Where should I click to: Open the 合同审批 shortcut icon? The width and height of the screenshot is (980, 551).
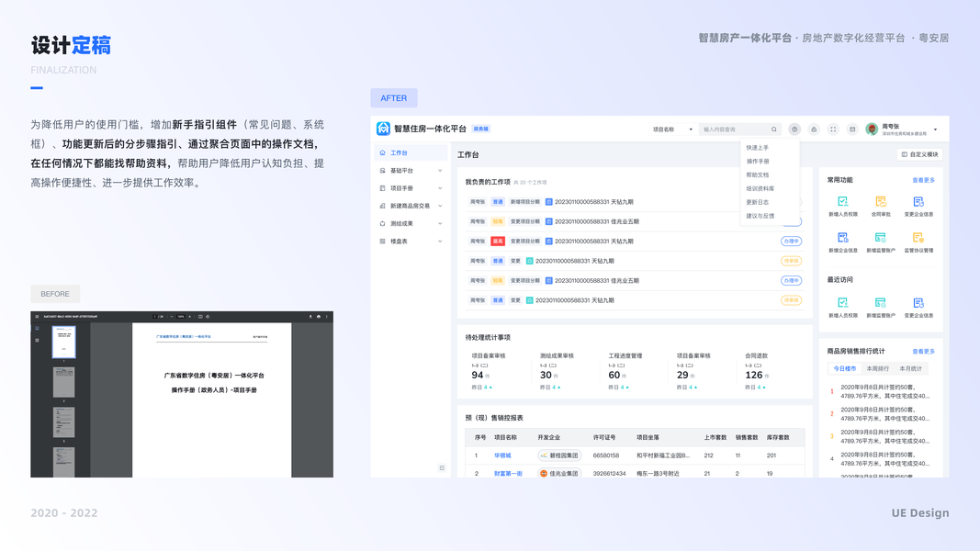881,201
